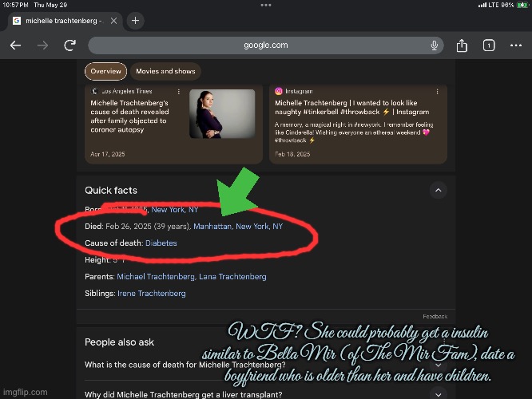The height and width of the screenshot is (399, 532).
Task: Open the Manhattan link in Died row
Action: tap(212, 226)
